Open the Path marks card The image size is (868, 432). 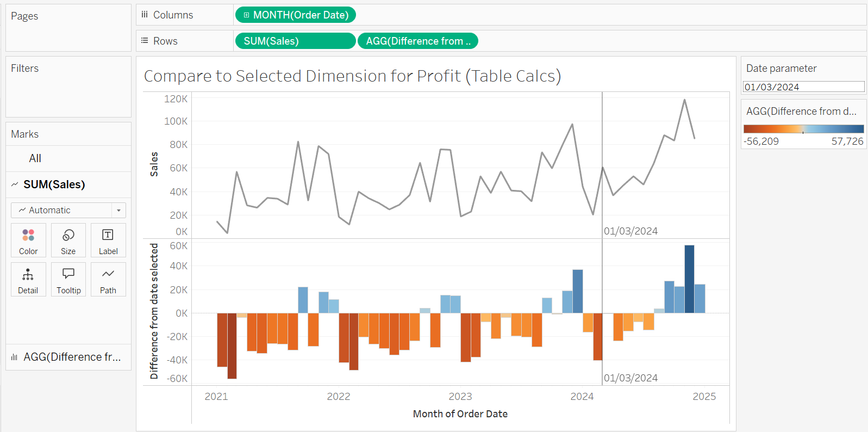pyautogui.click(x=108, y=280)
